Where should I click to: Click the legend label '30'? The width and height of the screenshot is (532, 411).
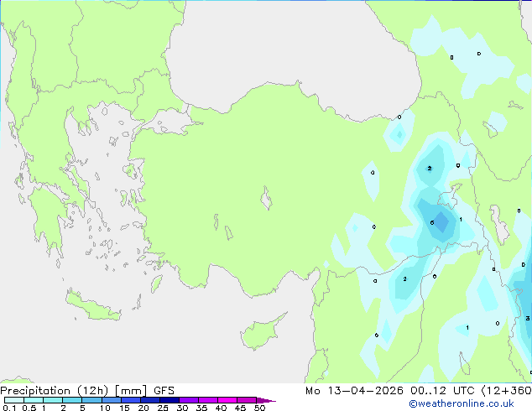pos(182,408)
